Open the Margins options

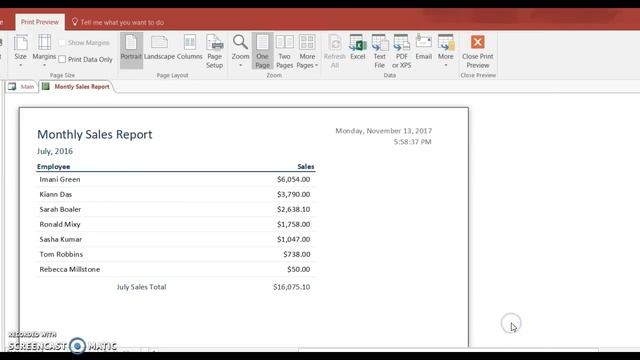(x=44, y=51)
